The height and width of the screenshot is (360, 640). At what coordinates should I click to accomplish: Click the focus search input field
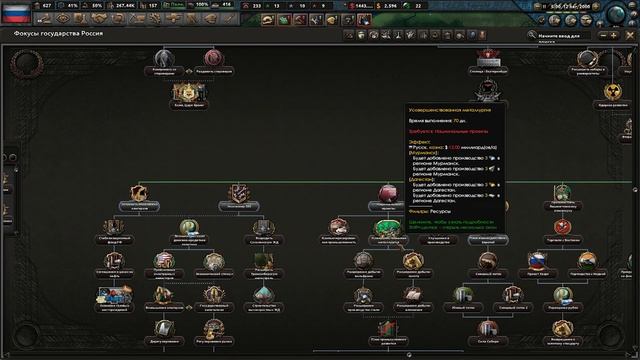(x=563, y=36)
